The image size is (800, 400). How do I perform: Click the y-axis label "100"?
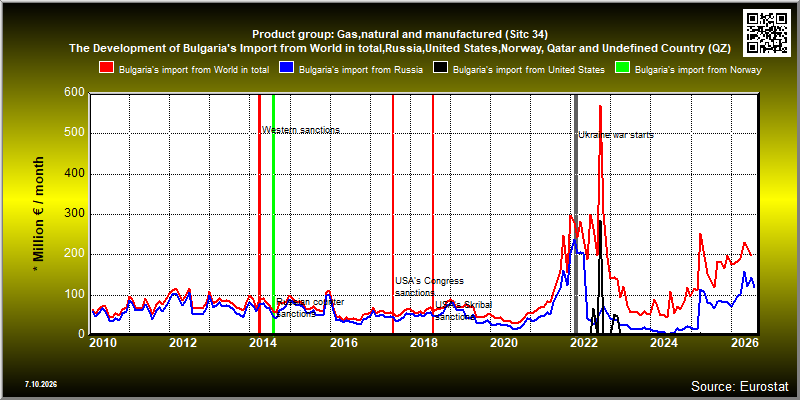76,295
